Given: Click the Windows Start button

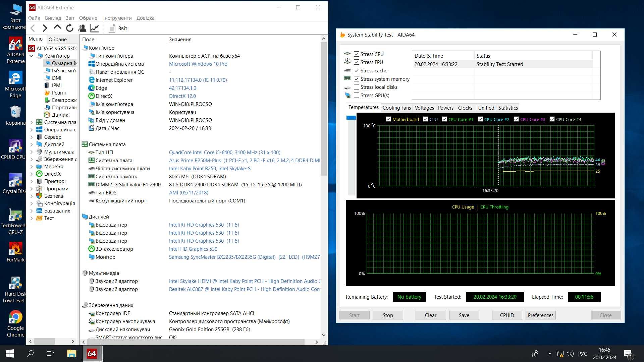Looking at the screenshot, I should pos(10,354).
